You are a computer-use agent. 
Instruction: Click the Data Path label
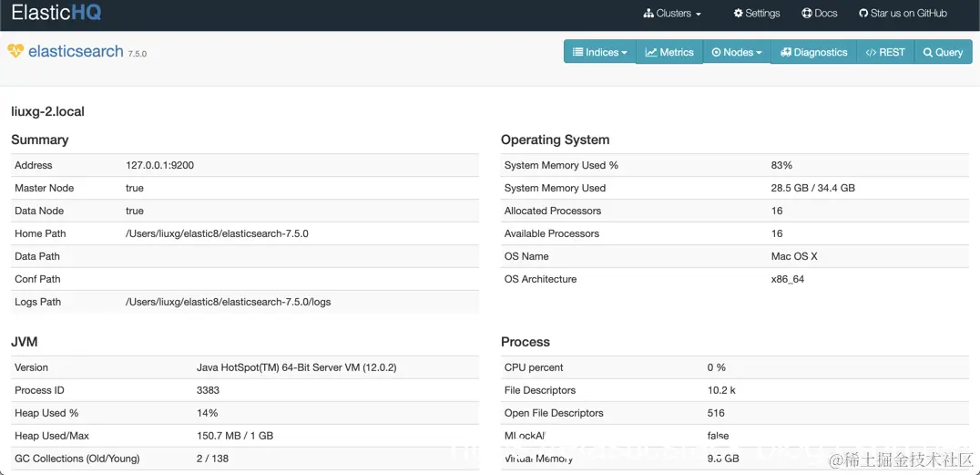[37, 256]
